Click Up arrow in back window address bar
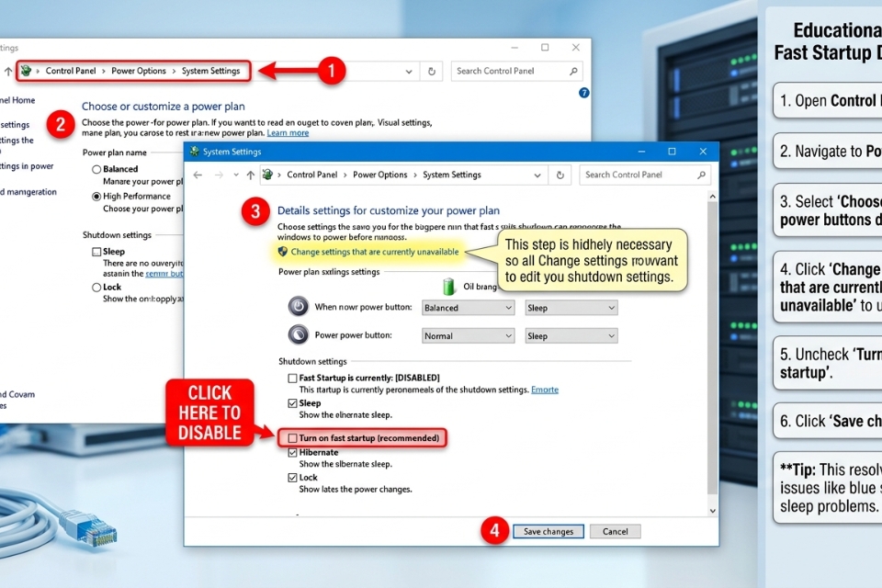The image size is (882, 588). tap(8, 72)
